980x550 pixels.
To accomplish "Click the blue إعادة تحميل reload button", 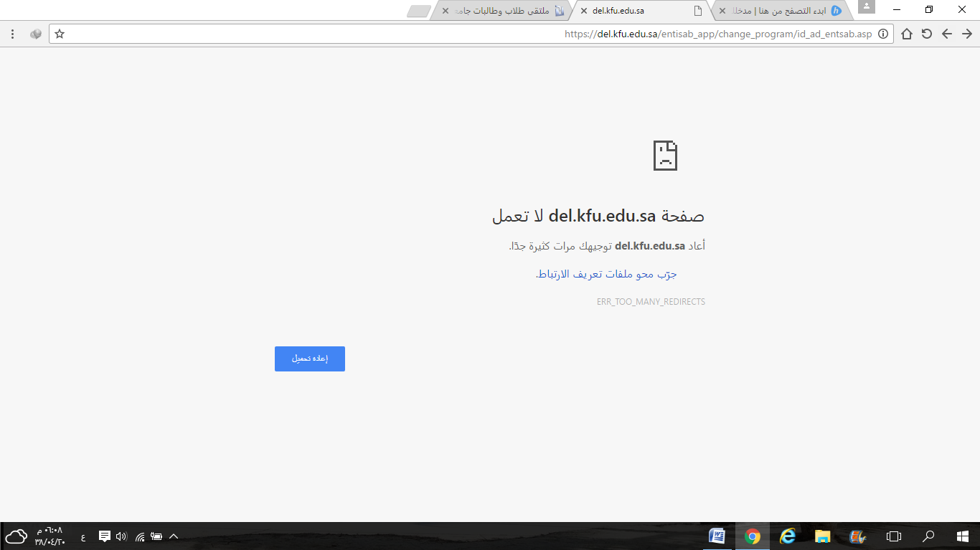I will coord(310,359).
